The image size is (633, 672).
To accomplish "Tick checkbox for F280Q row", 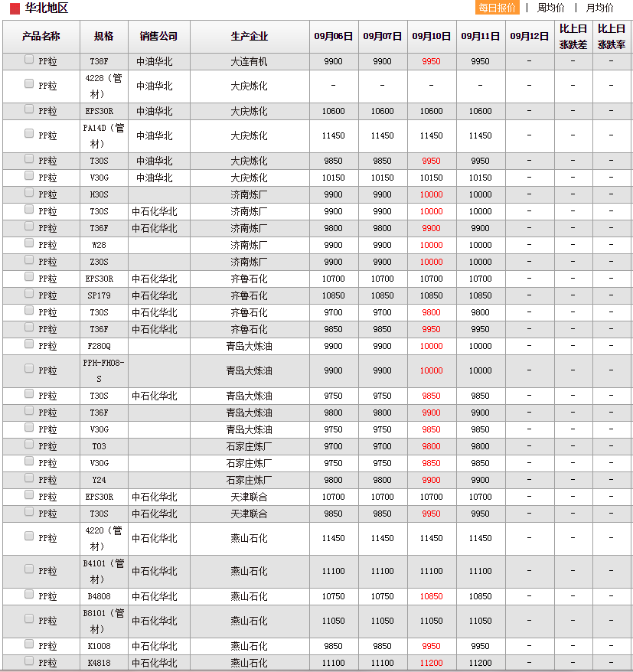I will 29,344.
